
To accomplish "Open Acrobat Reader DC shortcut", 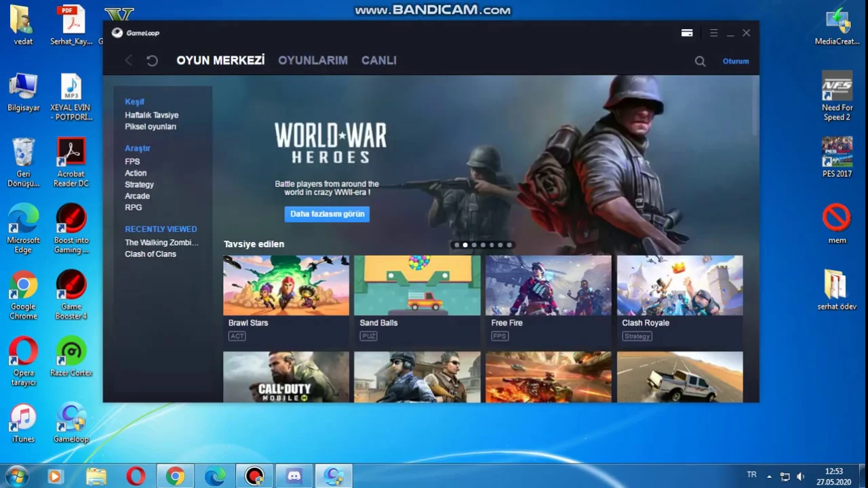I will pos(71,163).
